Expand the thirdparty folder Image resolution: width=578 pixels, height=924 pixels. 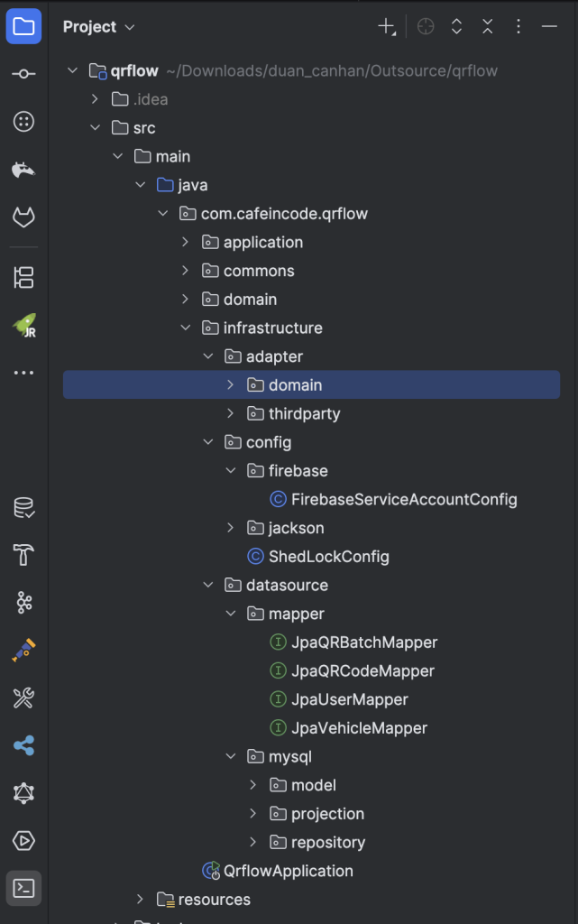(231, 414)
